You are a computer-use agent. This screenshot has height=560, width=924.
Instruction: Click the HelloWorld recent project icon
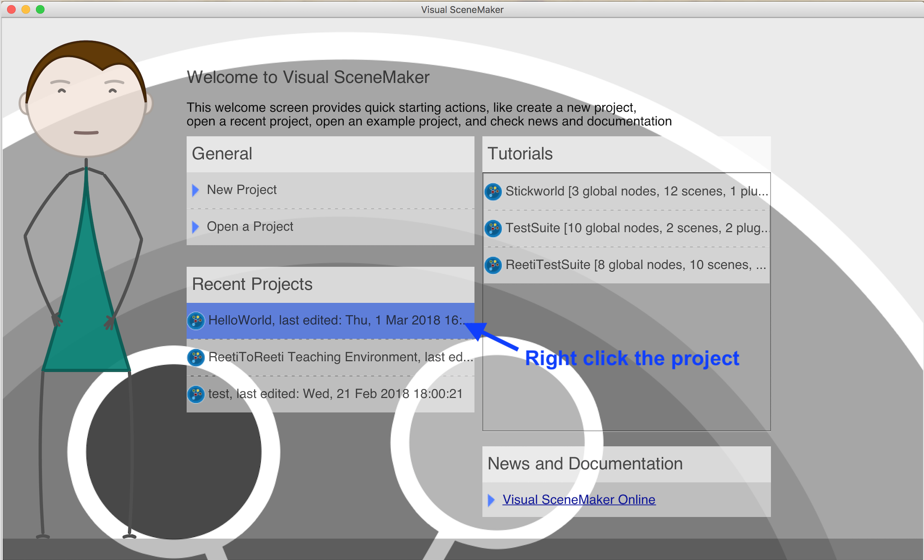(x=196, y=321)
